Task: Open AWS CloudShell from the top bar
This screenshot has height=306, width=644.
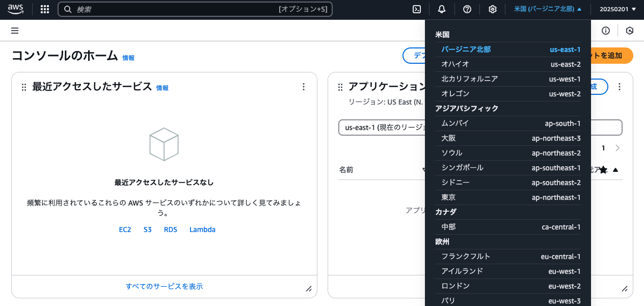Action: tap(416, 9)
